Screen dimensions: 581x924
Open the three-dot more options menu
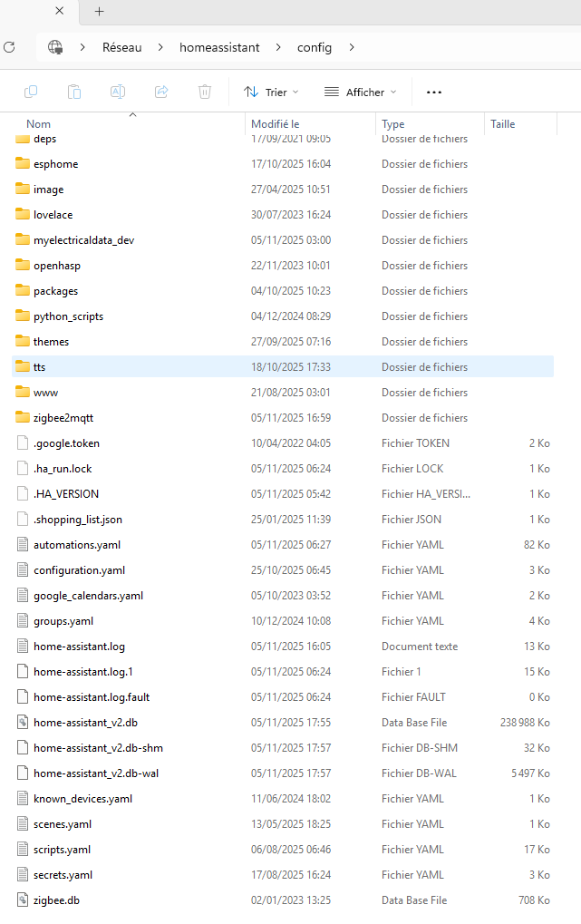coord(433,92)
